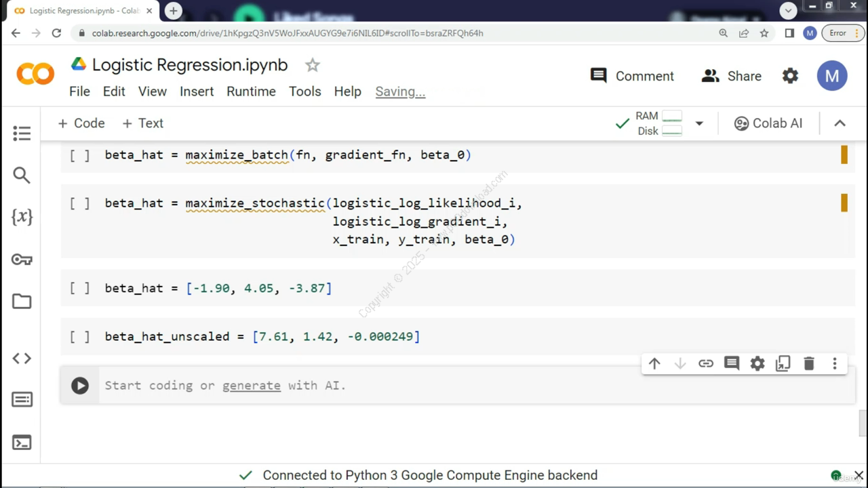868x488 pixels.
Task: Expand the RAM Disk resources dropdown arrow
Action: (x=699, y=123)
